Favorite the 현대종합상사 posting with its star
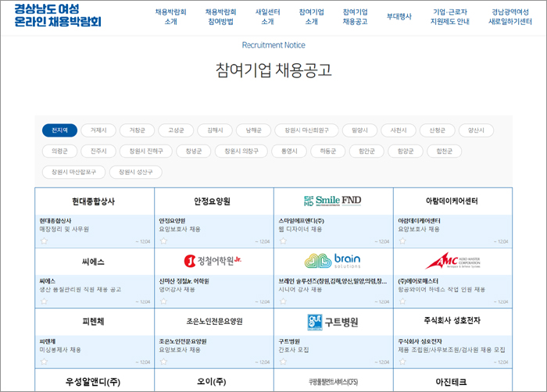The width and height of the screenshot is (547, 392). (44, 241)
